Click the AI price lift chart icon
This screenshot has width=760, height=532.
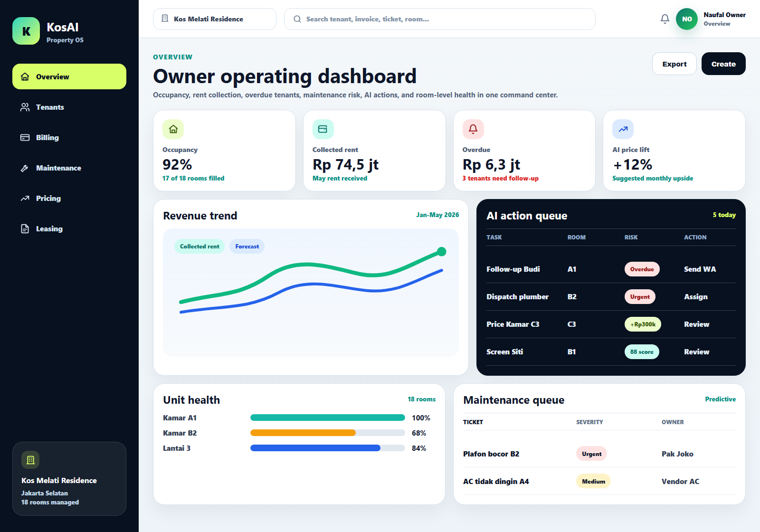(x=623, y=129)
